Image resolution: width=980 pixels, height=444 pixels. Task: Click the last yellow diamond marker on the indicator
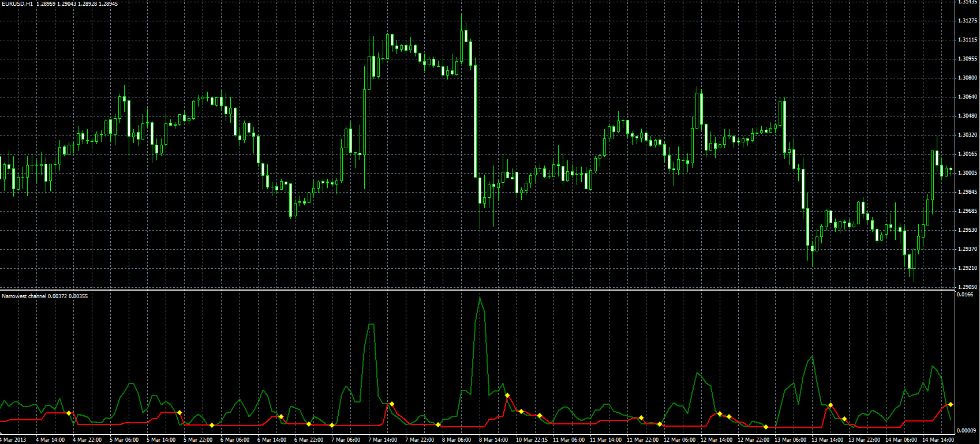(x=951, y=405)
